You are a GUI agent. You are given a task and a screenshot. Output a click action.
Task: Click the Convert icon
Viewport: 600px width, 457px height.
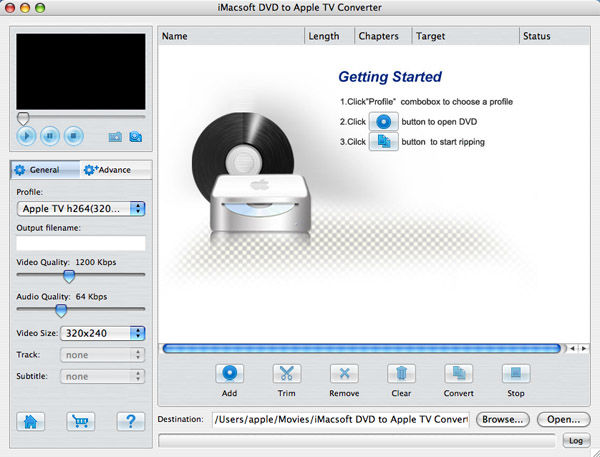coord(458,374)
